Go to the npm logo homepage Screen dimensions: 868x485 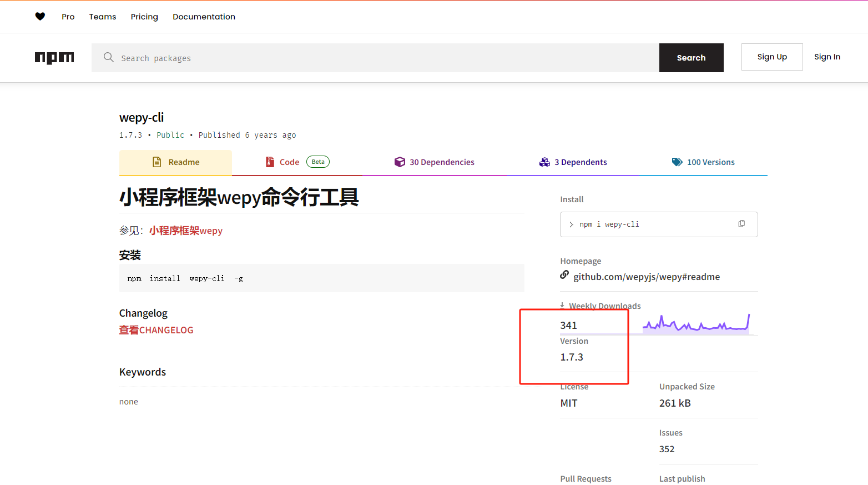(x=54, y=58)
